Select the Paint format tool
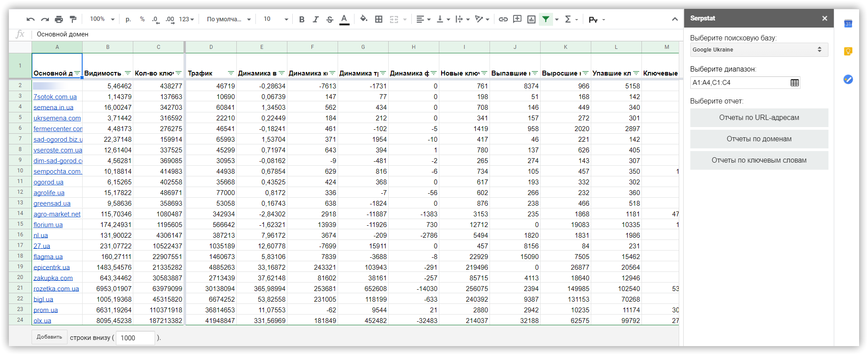This screenshot has height=355, width=868. (x=73, y=19)
